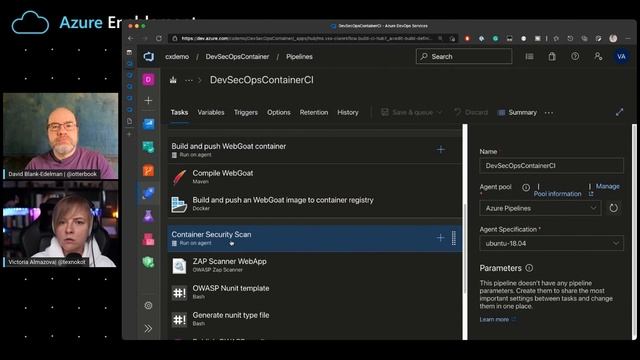Open the green shield icon in the sidebar
Screen dimensions: 640x360
tap(148, 262)
